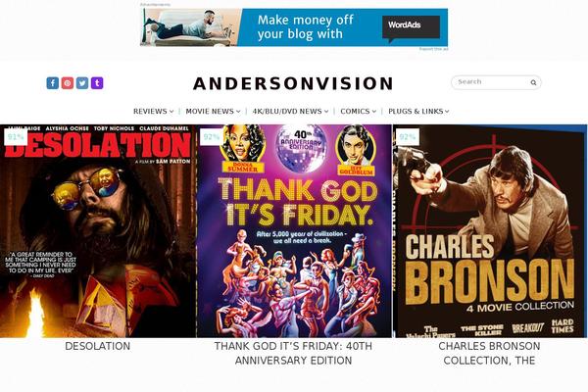Click the search magnifier icon
The width and height of the screenshot is (588, 392).
[x=533, y=82]
